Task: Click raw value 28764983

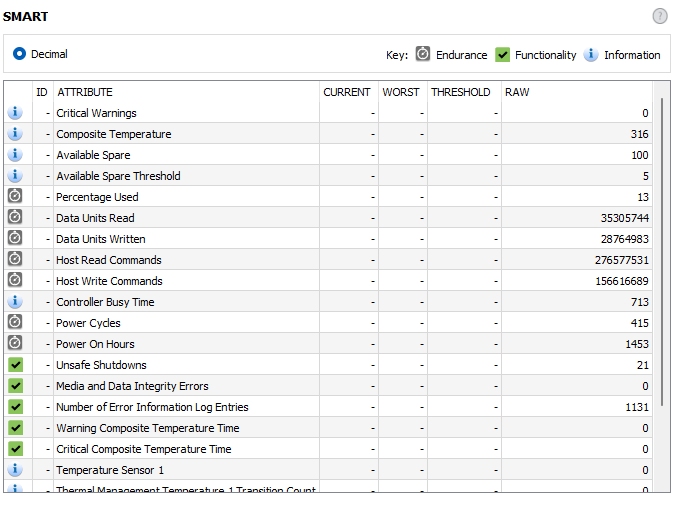Action: (624, 239)
